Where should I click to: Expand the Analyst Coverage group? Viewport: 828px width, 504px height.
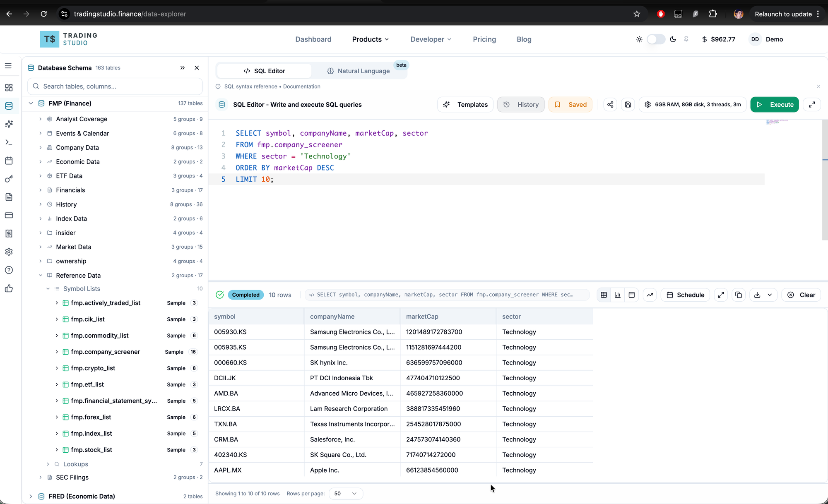40,119
